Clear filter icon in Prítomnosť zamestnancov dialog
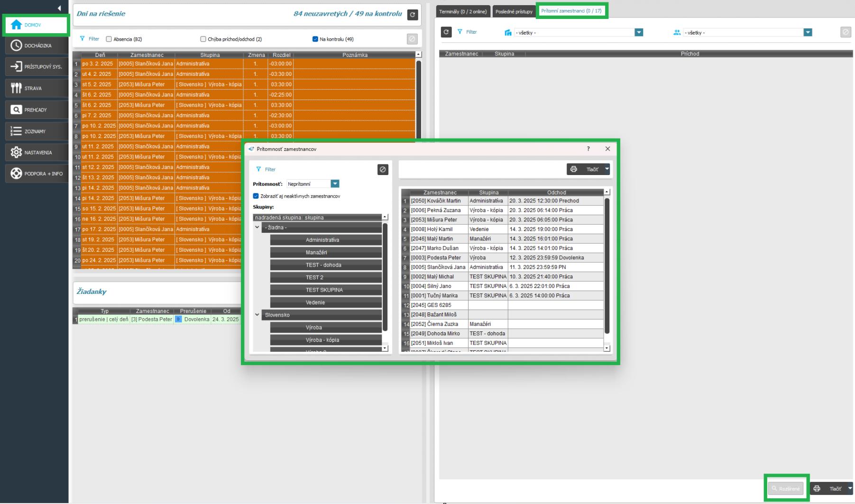The height and width of the screenshot is (504, 855). [383, 169]
